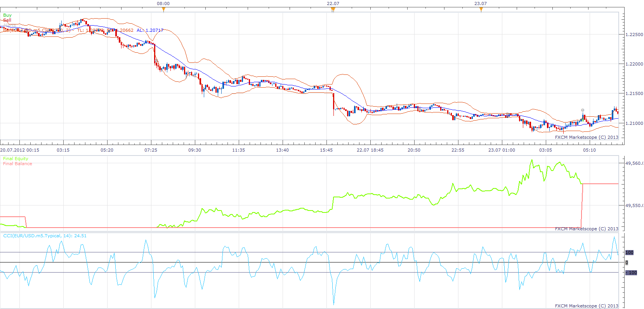Screen dimensions: 644x309
Task: Click the 49,560 equity axis label
Action: (x=634, y=163)
